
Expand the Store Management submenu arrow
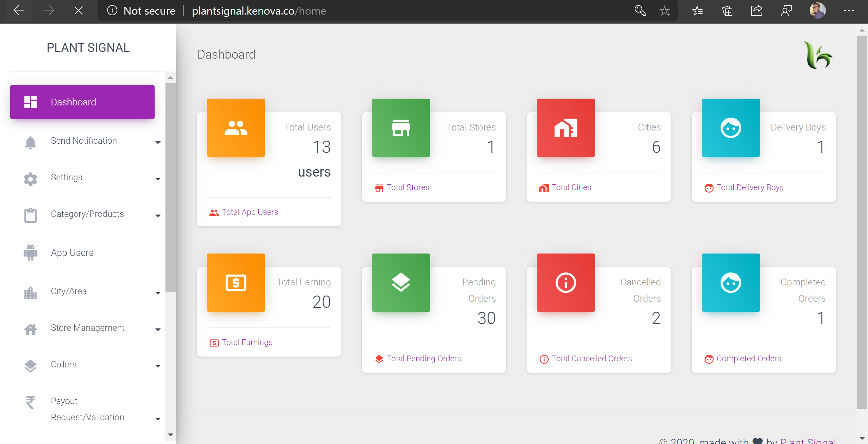[x=158, y=329]
